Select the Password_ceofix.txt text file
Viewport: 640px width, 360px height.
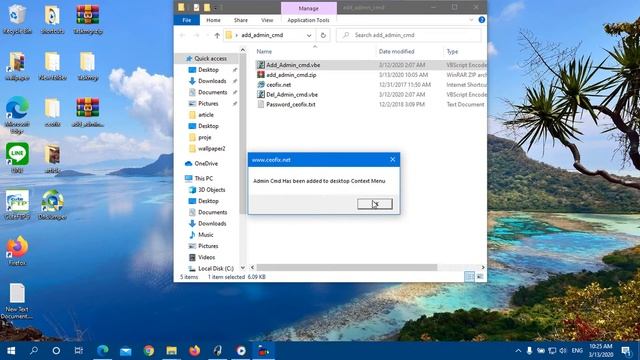pyautogui.click(x=291, y=104)
